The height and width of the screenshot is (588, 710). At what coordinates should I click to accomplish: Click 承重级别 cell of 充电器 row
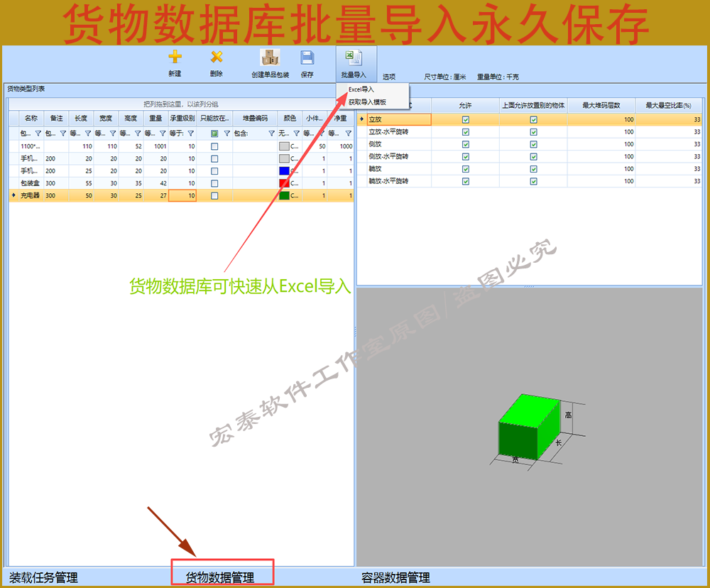182,196
